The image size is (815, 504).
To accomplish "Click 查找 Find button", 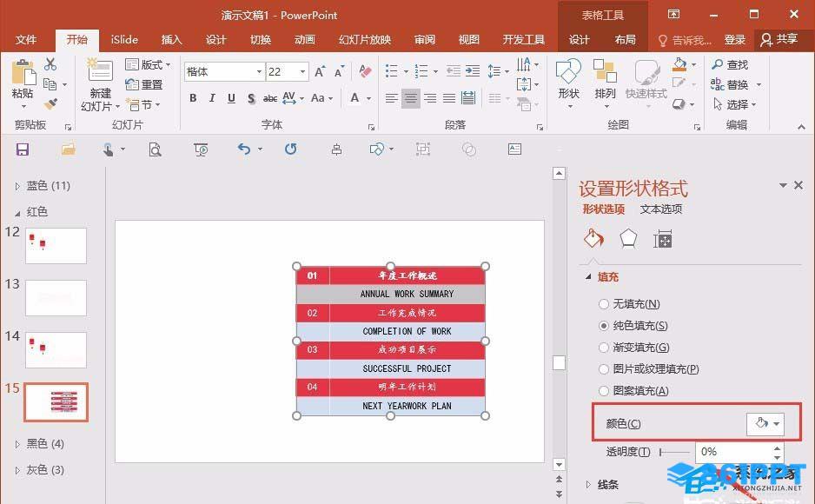I will tap(730, 64).
